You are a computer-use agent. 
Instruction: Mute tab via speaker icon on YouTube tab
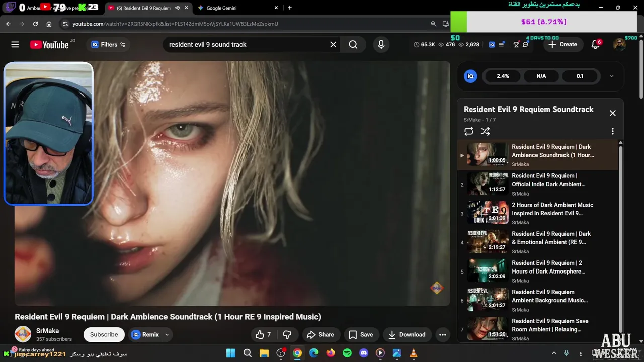[177, 8]
